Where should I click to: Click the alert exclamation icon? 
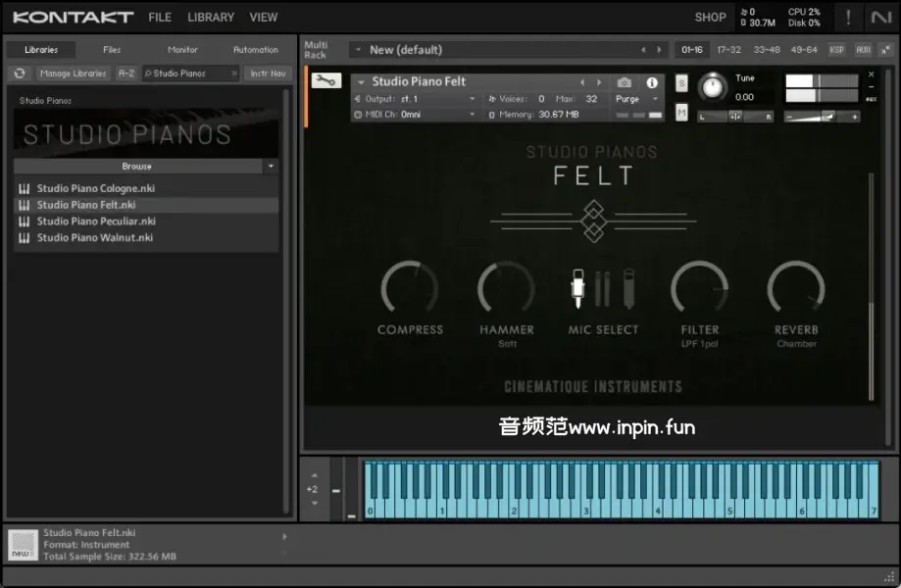pyautogui.click(x=848, y=18)
